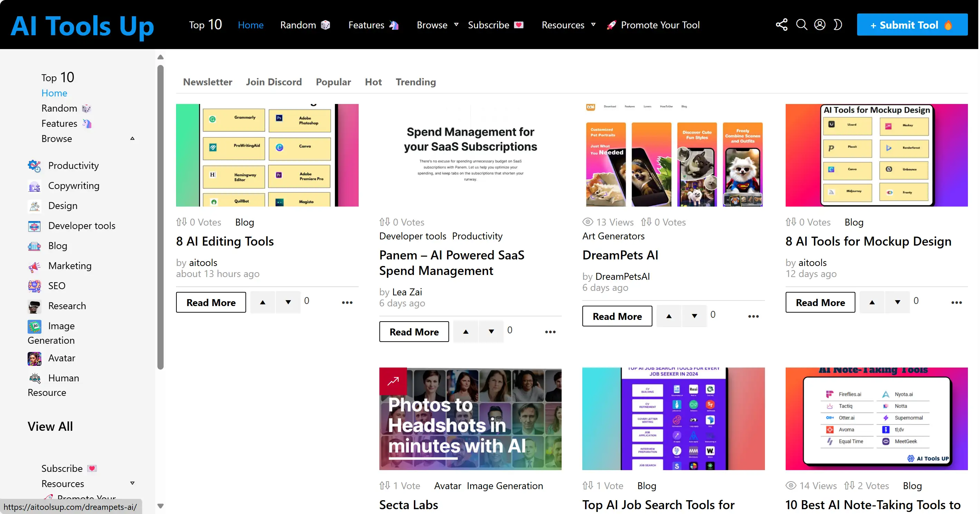Click sidebar Subscribe heart icon
The image size is (980, 514).
[x=92, y=469]
